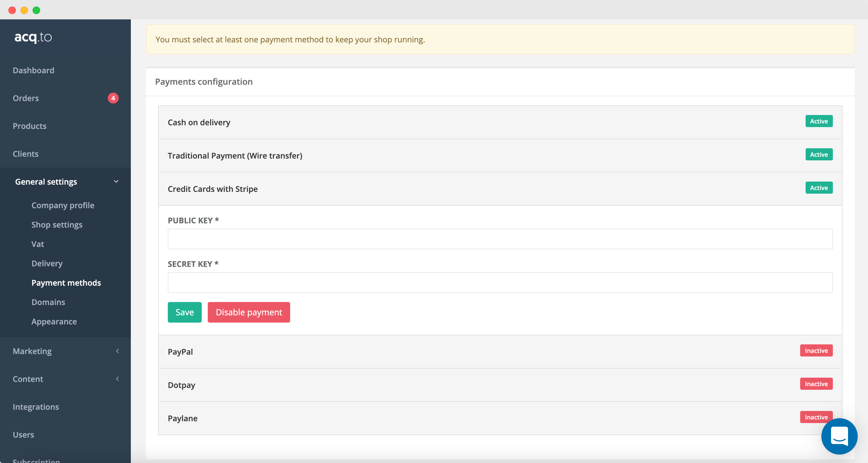
Task: Click the Disable payment button
Action: coord(249,312)
